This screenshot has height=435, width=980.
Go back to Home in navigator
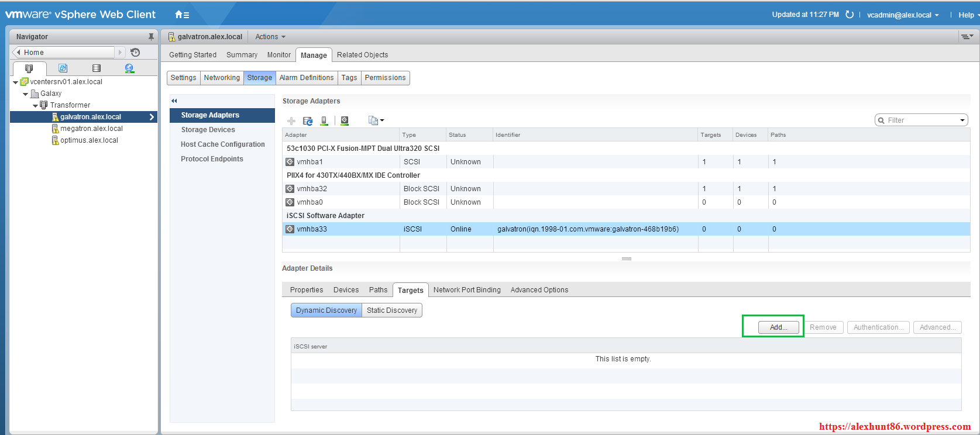[63, 52]
